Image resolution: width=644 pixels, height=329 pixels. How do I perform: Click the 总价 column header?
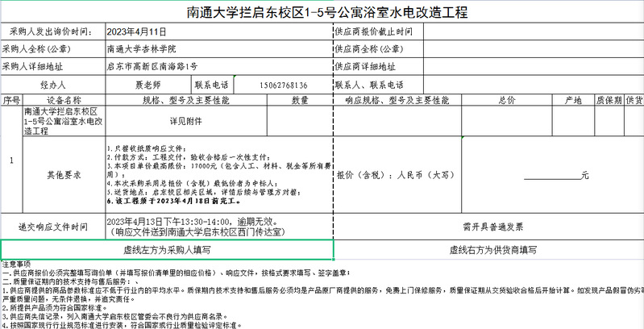[x=507, y=100]
